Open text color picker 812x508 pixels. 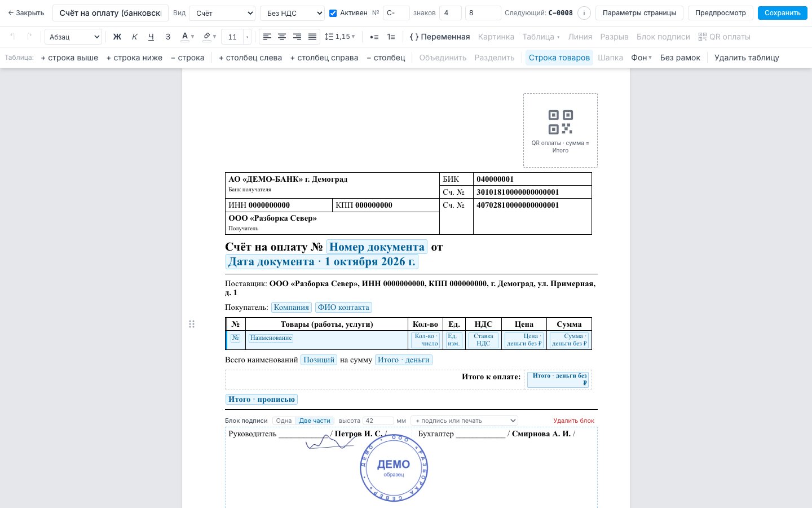(187, 37)
